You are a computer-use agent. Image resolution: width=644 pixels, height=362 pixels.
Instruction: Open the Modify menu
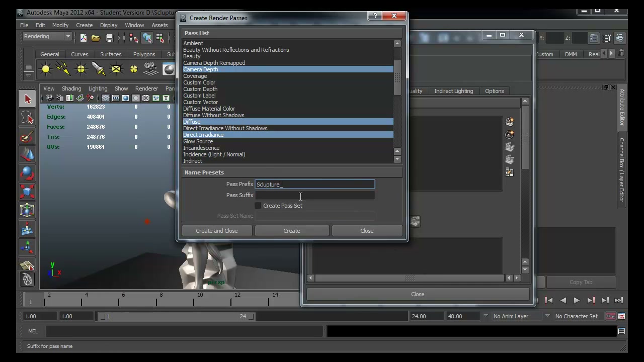60,25
